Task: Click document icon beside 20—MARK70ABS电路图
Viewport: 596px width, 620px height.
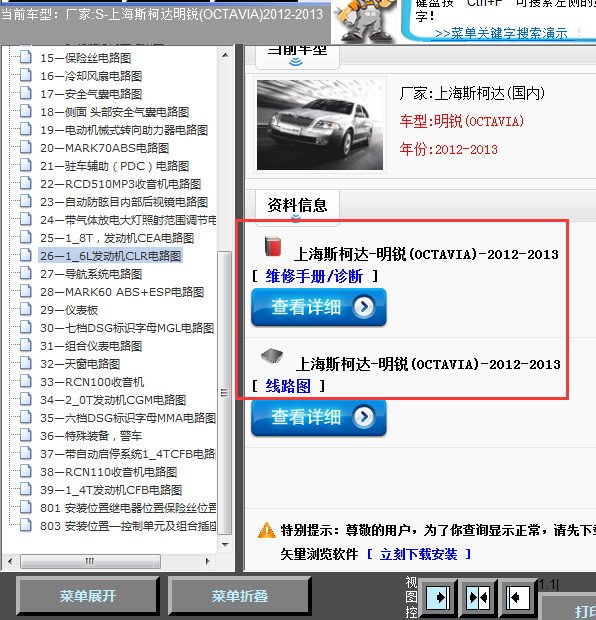Action: [26, 147]
